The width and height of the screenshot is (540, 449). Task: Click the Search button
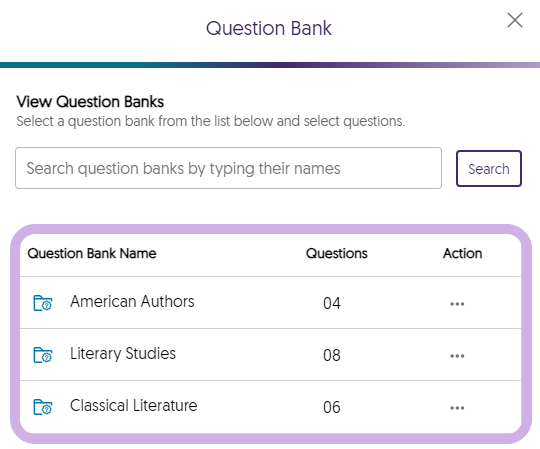click(489, 168)
